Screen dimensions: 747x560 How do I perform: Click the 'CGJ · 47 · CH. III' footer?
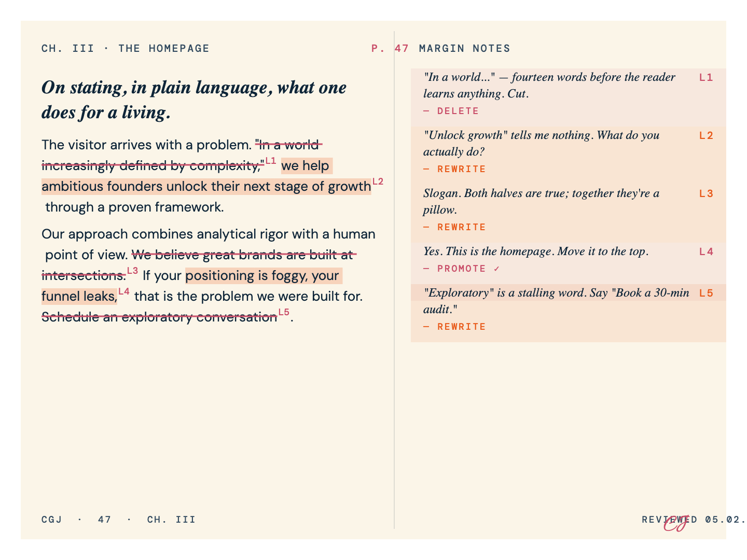(x=119, y=520)
